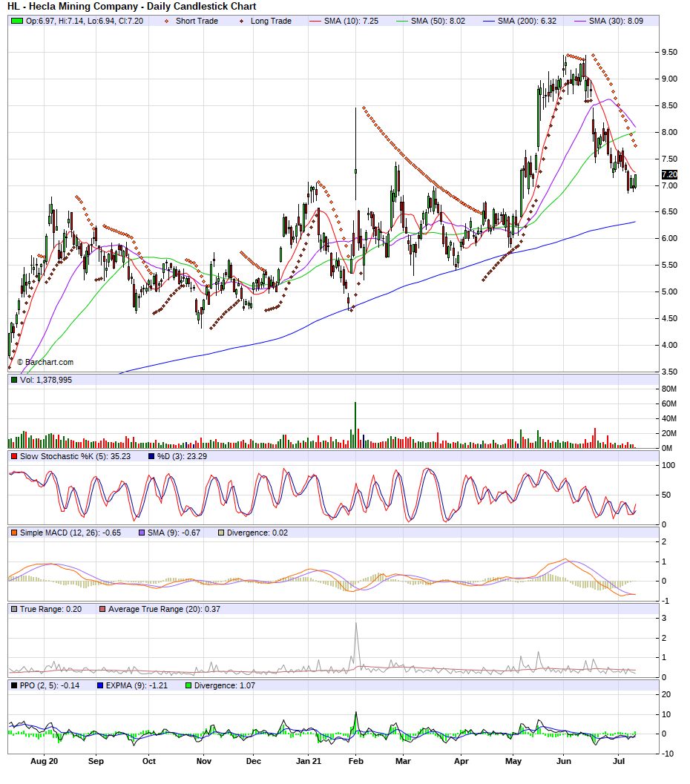Click the 'Mar' date axis label
The image size is (690, 784).
[x=403, y=762]
